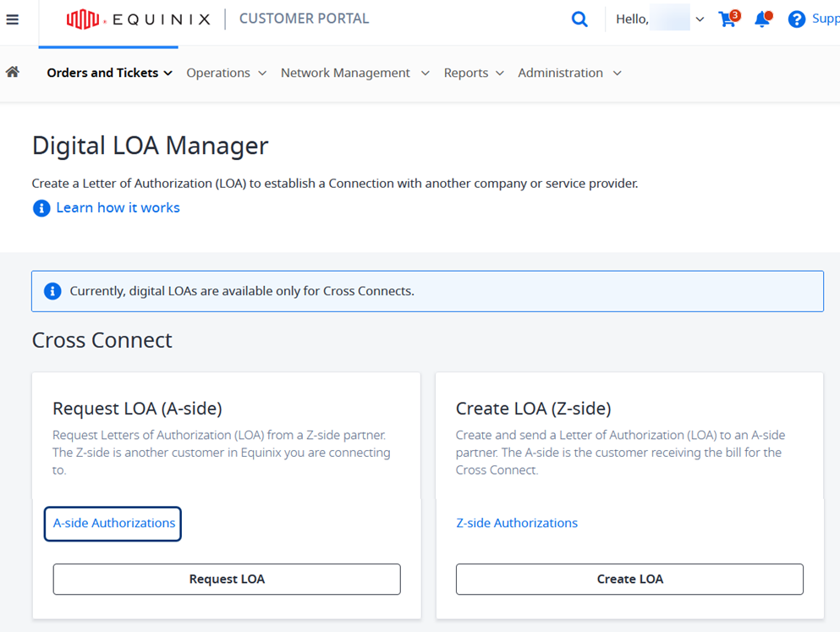The width and height of the screenshot is (840, 632).
Task: Click the Cross Connect section heading
Action: coord(102,340)
